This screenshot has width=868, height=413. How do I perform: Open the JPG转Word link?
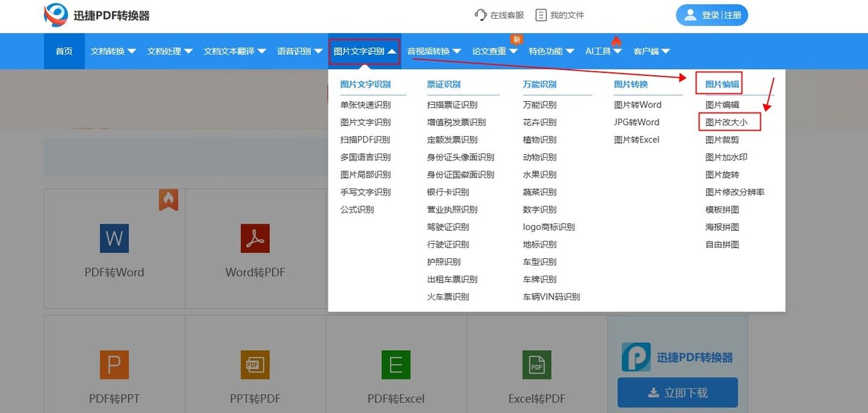[637, 122]
